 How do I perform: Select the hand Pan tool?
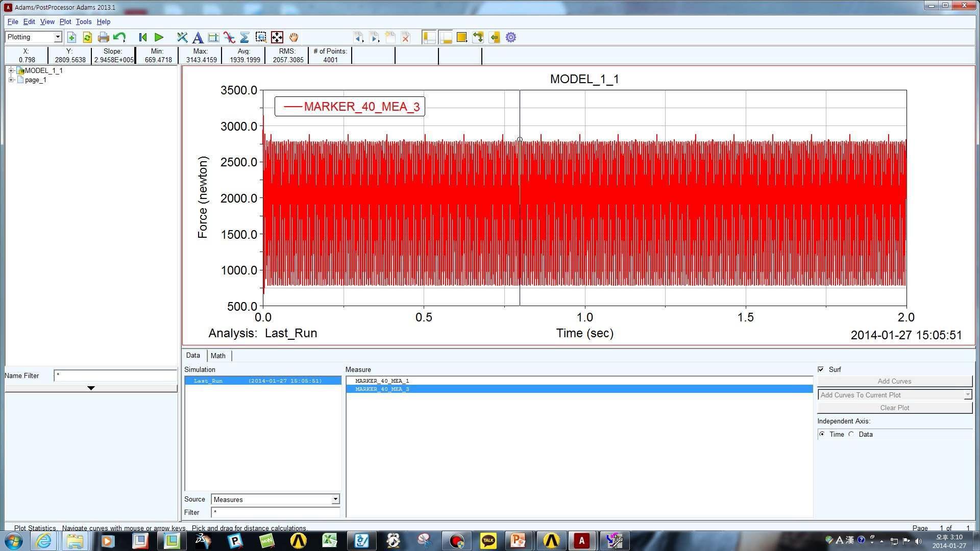coord(293,37)
